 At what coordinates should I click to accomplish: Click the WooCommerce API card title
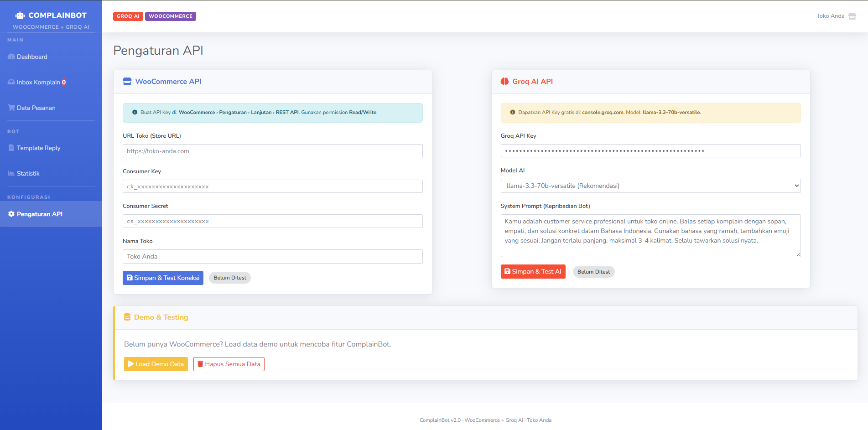[168, 81]
